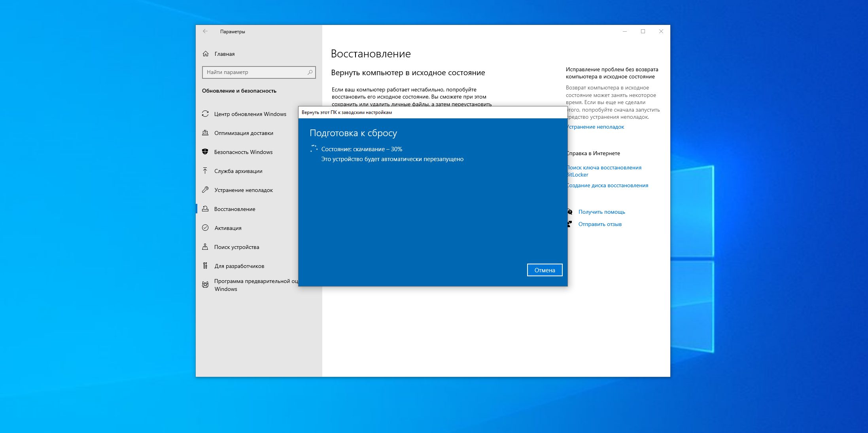
Task: Select the Оптимизация доставки icon
Action: tap(205, 133)
